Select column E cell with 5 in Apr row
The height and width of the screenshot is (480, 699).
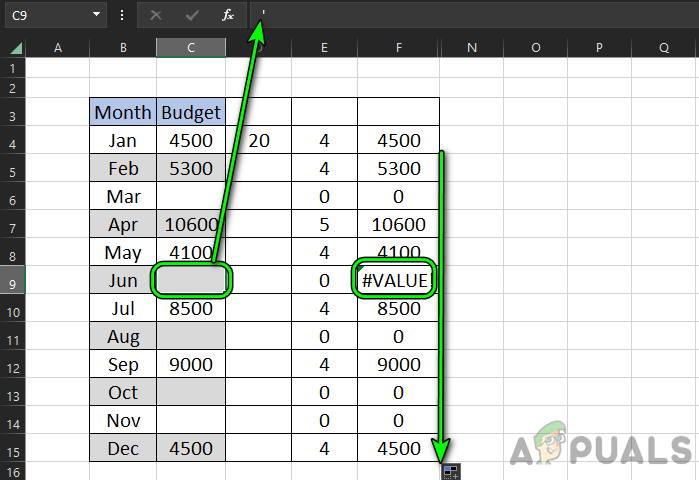pyautogui.click(x=324, y=224)
